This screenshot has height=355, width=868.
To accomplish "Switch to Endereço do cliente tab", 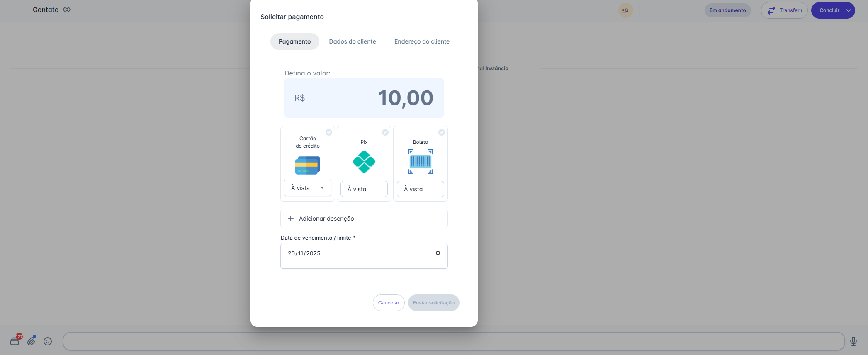I will pos(422,41).
